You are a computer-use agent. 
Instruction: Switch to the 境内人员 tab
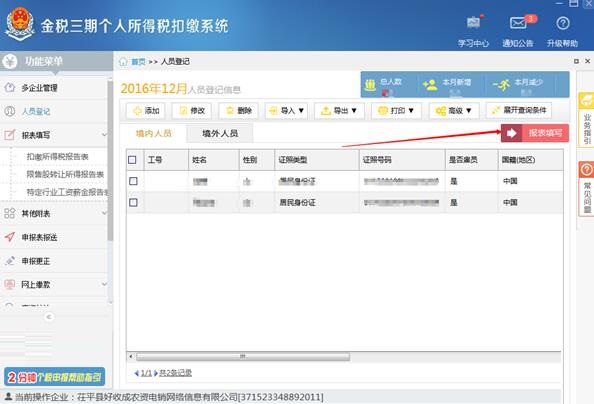tap(153, 133)
